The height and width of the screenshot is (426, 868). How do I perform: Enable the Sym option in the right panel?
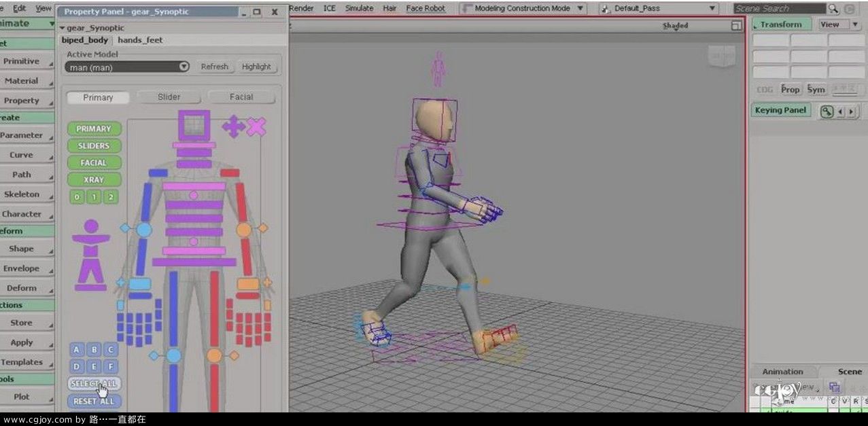point(816,89)
